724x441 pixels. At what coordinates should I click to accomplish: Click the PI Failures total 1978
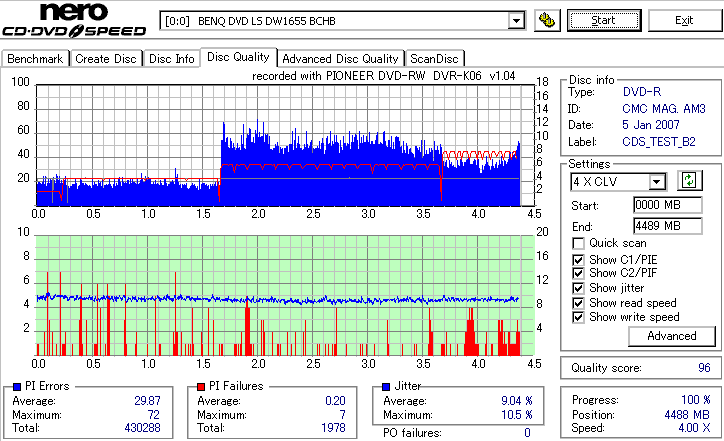coord(333,428)
